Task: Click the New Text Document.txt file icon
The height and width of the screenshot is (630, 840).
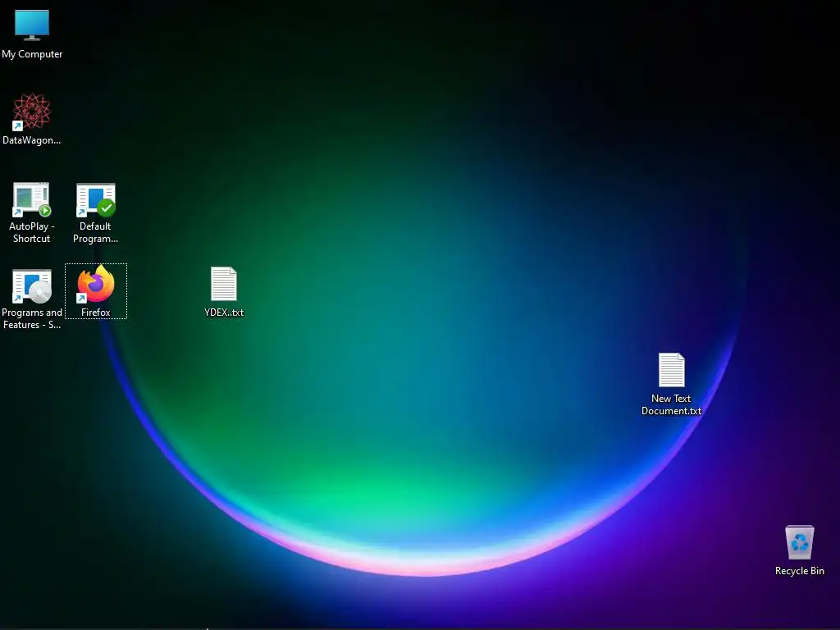Action: [x=671, y=370]
